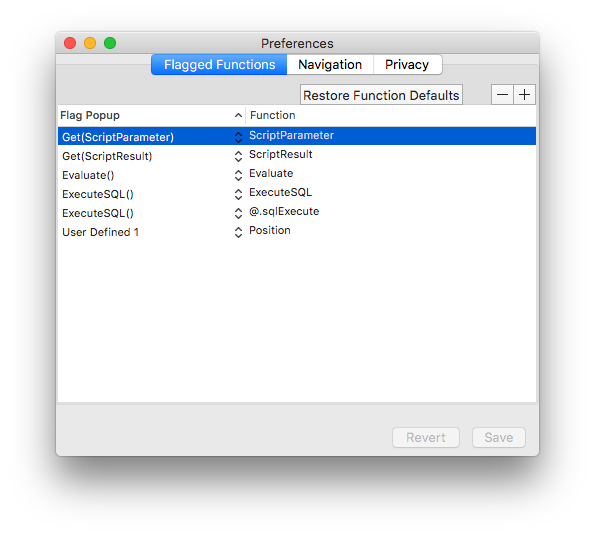
Task: Open the User Defined 1 popup selector
Action: [238, 232]
